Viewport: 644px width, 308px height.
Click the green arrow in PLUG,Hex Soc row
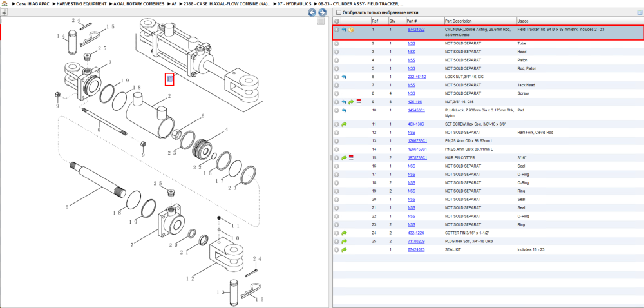tap(344, 241)
